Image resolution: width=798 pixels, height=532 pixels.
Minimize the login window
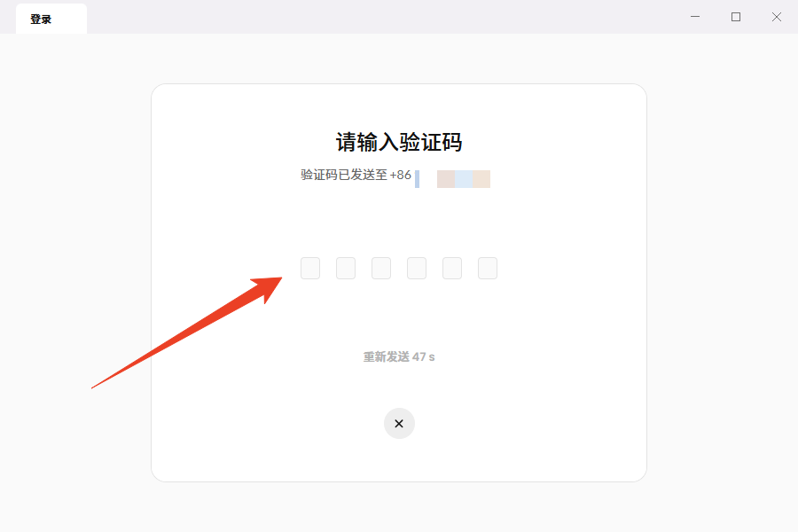694,17
